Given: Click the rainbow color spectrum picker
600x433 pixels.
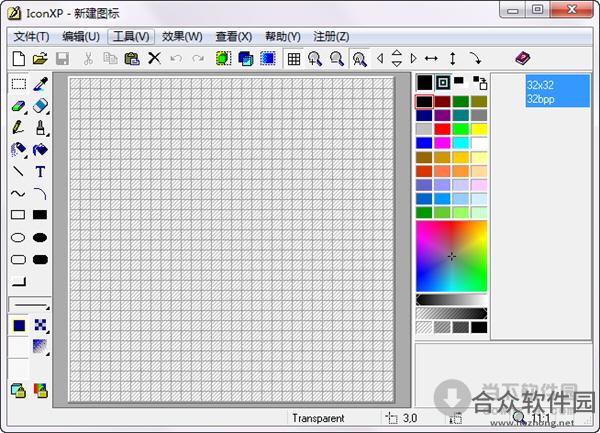Looking at the screenshot, I should click(452, 256).
